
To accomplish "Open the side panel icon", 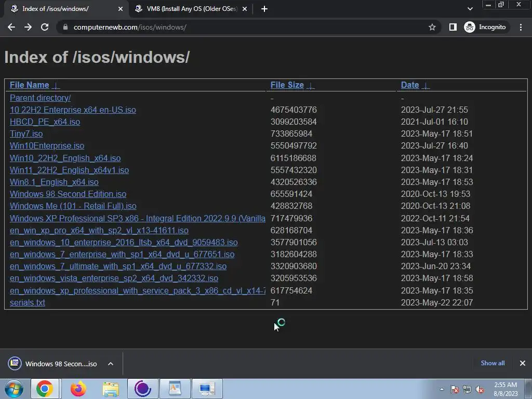I will tap(453, 27).
